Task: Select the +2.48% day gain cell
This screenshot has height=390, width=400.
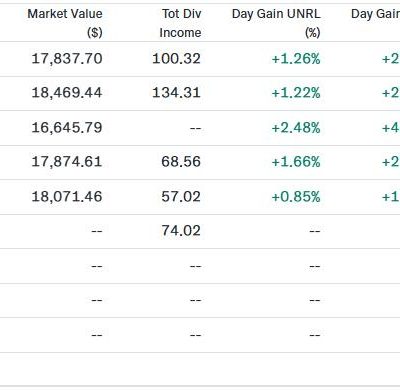Action: pos(296,128)
